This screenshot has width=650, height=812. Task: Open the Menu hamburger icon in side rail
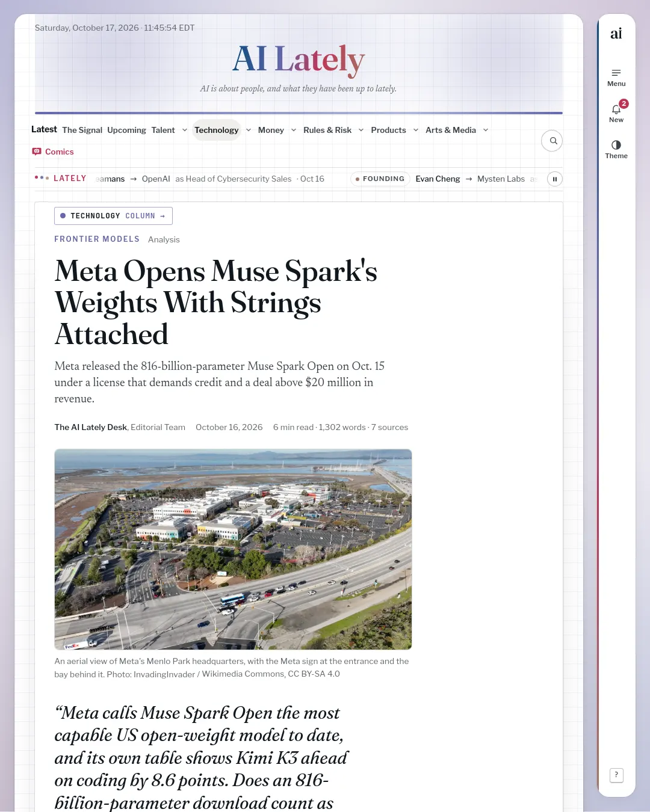[x=616, y=77]
